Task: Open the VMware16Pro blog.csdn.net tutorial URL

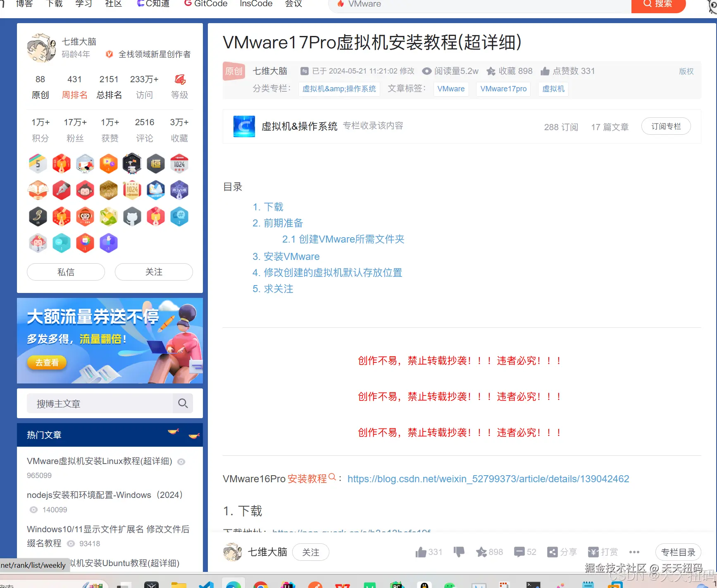Action: [x=488, y=478]
